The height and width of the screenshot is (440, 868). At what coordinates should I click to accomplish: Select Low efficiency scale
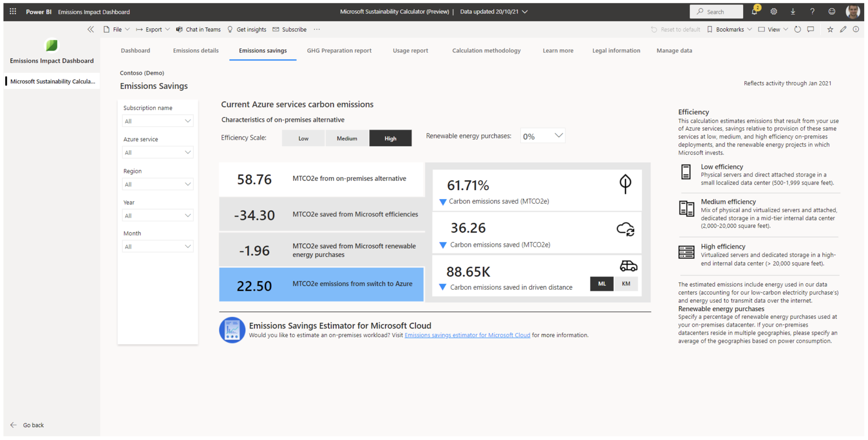[x=303, y=138]
